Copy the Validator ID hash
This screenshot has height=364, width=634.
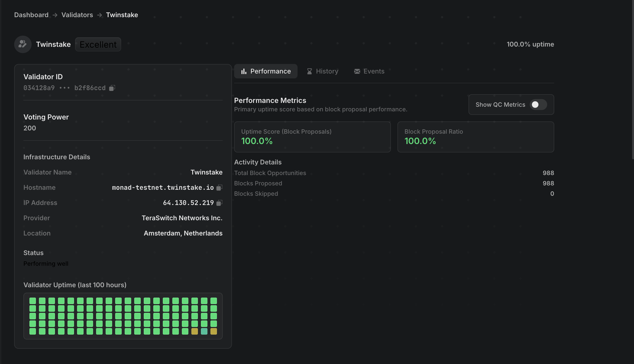pyautogui.click(x=112, y=88)
